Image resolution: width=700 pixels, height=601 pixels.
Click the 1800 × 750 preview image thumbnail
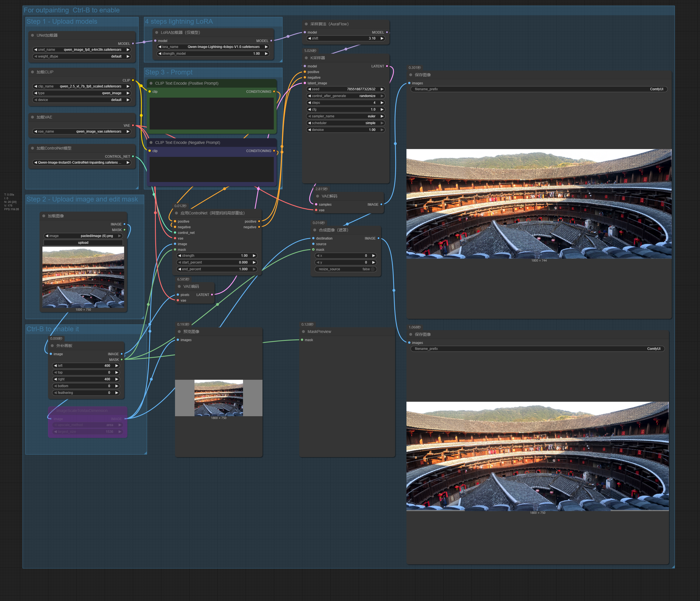click(218, 398)
